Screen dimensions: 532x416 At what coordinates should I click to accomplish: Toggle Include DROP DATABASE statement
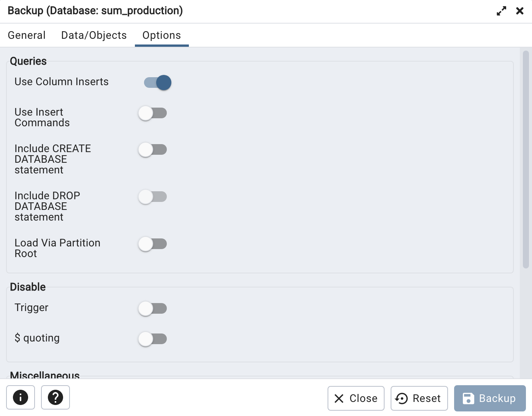[152, 197]
